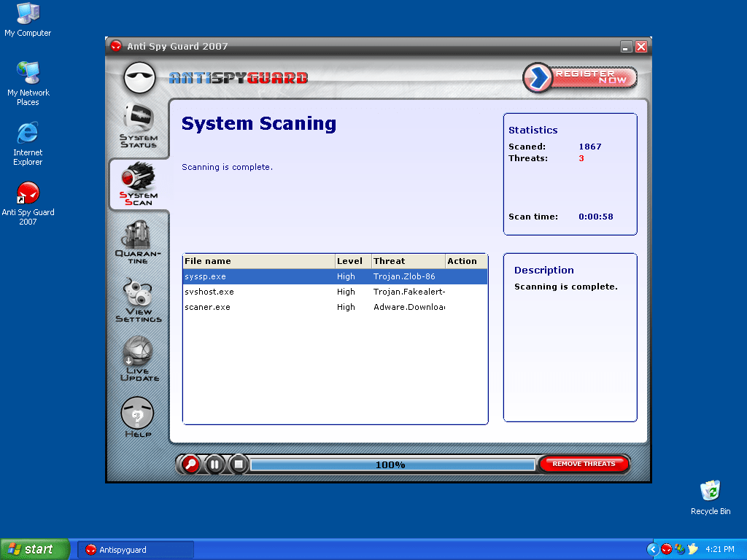Launch Live Update from the sidebar
Viewport: 747px width, 560px height.
click(138, 359)
